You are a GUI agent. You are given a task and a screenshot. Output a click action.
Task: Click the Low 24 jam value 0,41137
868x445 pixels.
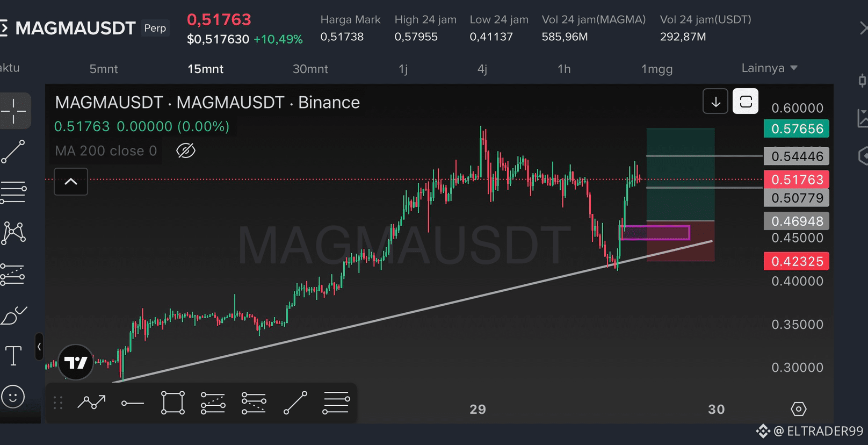click(x=491, y=37)
